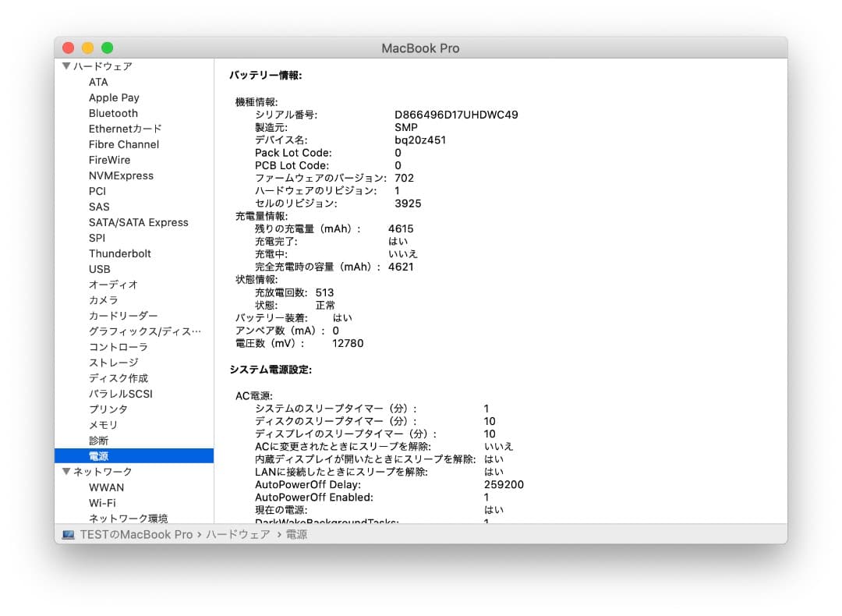Click the computer icon in the breadcrumb bar

point(69,534)
